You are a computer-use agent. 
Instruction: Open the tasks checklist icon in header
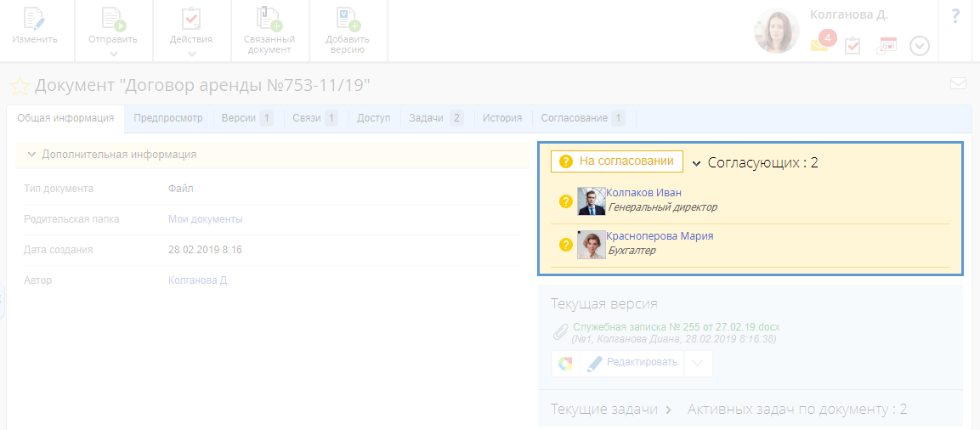[853, 46]
